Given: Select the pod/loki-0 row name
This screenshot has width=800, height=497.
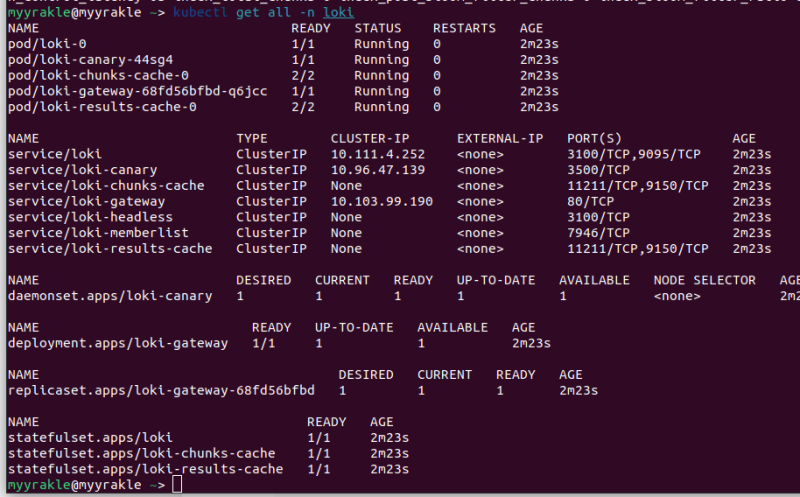Looking at the screenshot, I should (x=47, y=44).
